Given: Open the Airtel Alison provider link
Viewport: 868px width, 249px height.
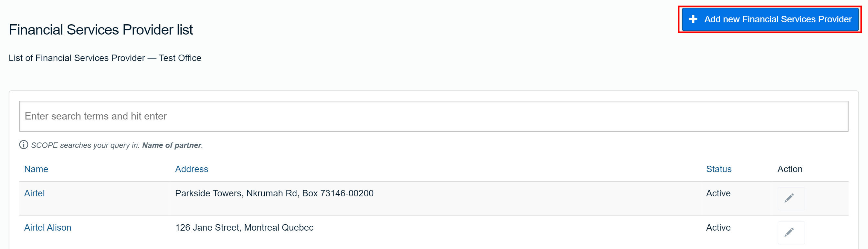Looking at the screenshot, I should (x=48, y=228).
